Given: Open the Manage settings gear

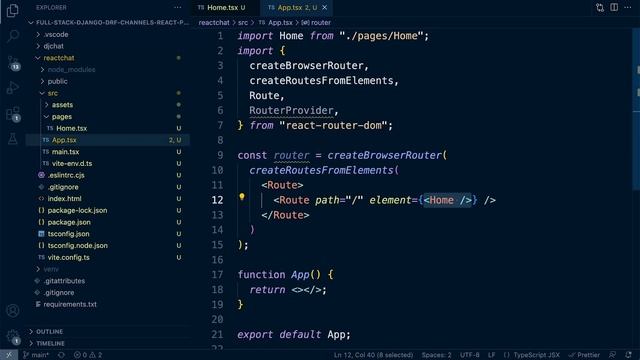Looking at the screenshot, I should pyautogui.click(x=13, y=337).
